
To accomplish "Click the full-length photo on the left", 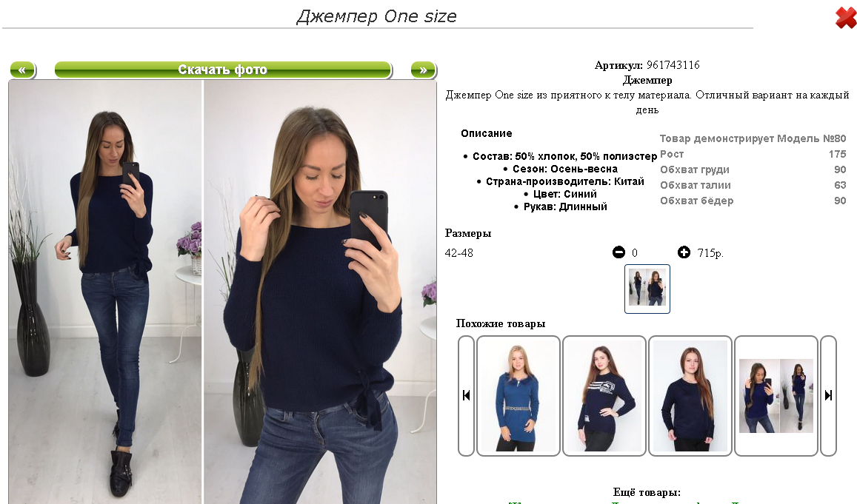I will tap(105, 292).
